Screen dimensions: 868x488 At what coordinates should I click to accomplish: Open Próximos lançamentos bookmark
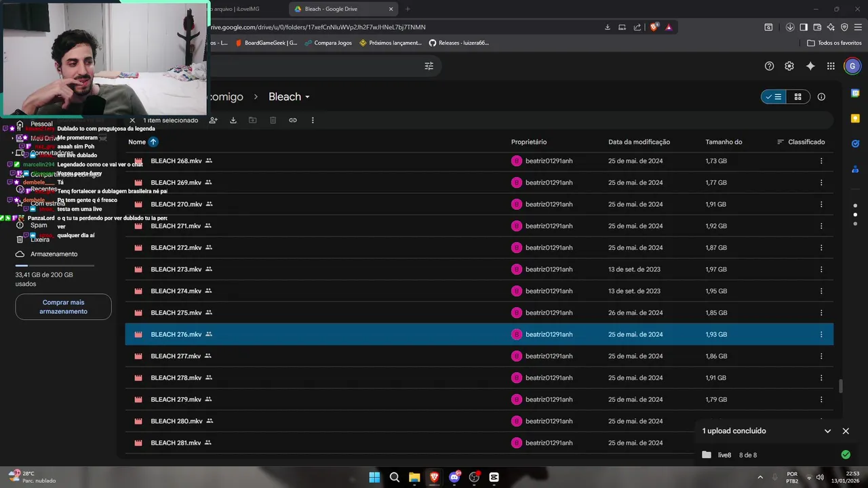(x=391, y=43)
